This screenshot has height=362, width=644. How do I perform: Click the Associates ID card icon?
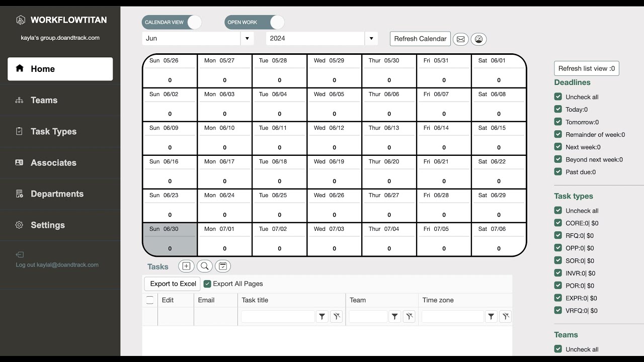tap(19, 162)
